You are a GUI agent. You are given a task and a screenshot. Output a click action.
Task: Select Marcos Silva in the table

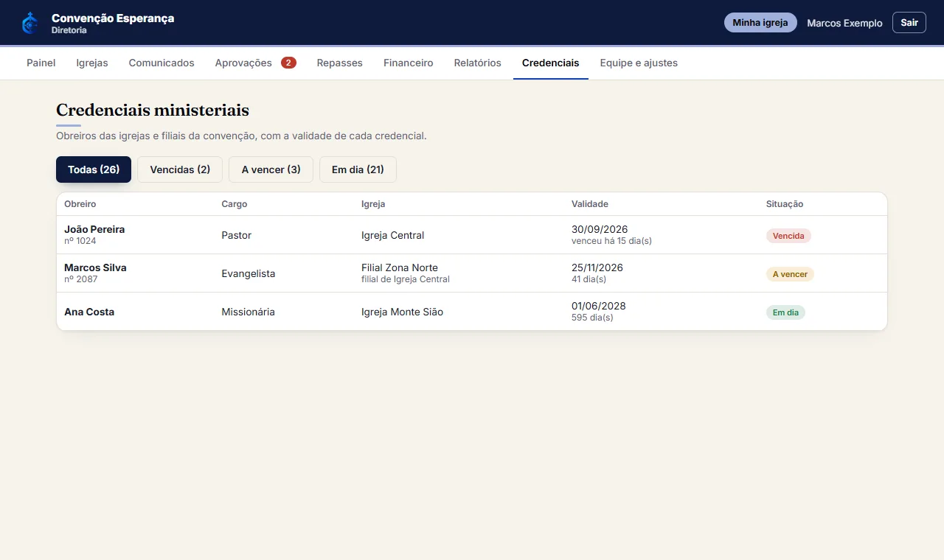click(x=95, y=267)
